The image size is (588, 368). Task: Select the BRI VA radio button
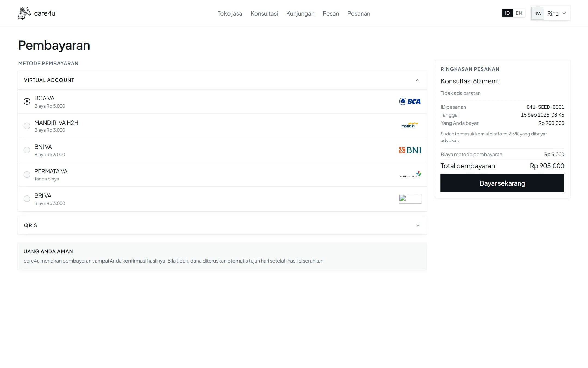click(27, 199)
